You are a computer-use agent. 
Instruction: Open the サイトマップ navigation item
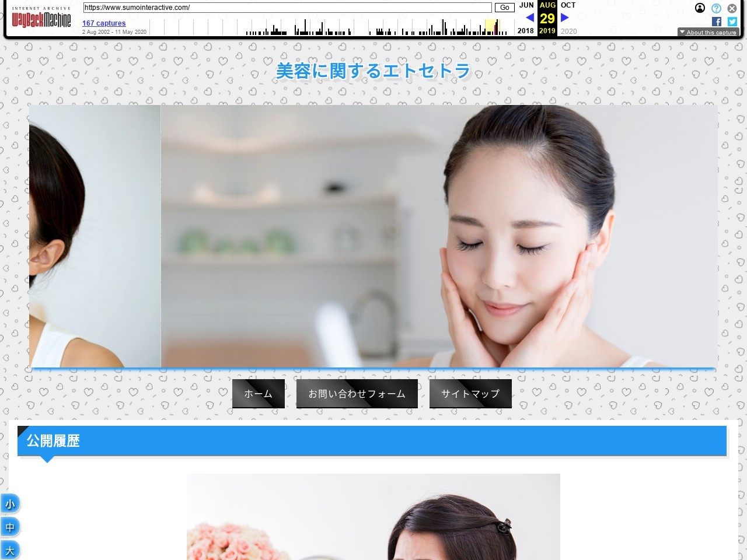(x=470, y=393)
